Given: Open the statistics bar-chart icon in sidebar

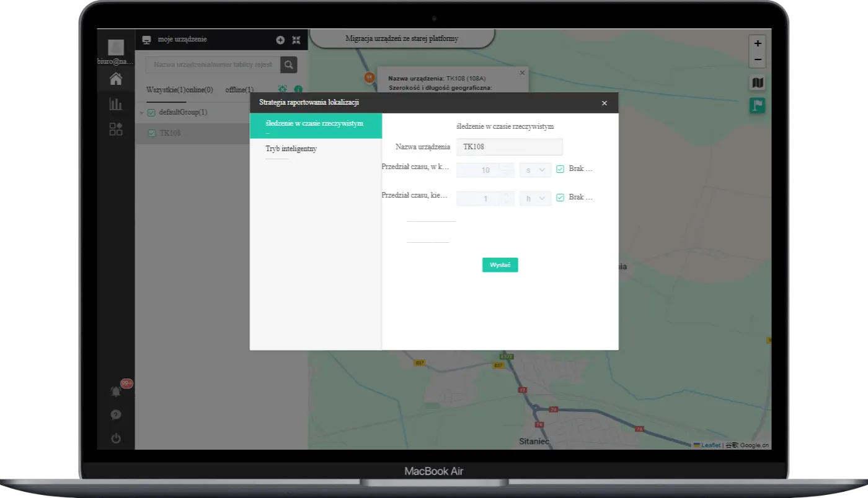Looking at the screenshot, I should (115, 104).
